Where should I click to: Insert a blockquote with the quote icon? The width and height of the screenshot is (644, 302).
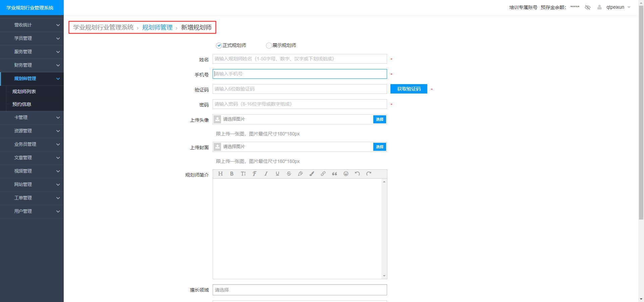tap(334, 174)
